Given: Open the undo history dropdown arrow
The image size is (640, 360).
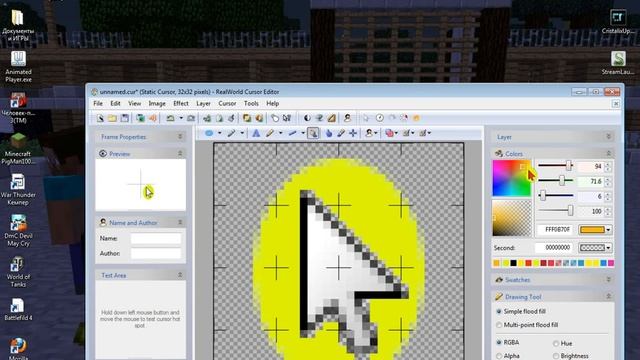Looking at the screenshot, I should (181, 118).
